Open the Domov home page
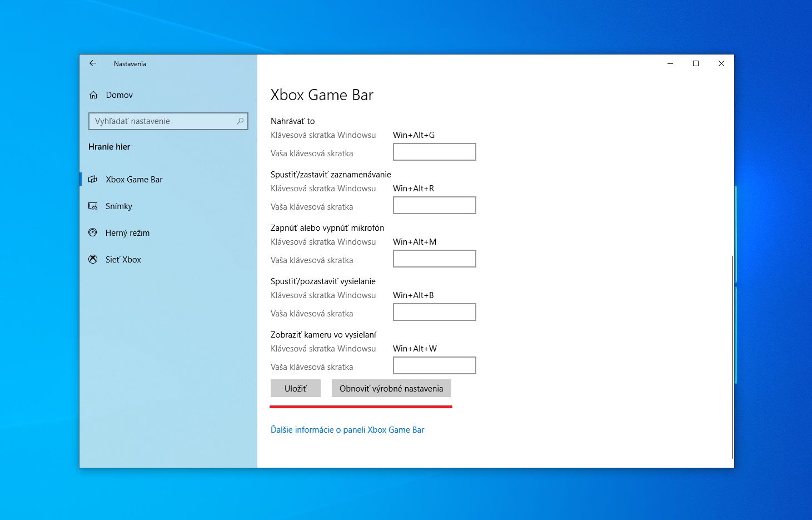This screenshot has height=520, width=812. (168, 95)
